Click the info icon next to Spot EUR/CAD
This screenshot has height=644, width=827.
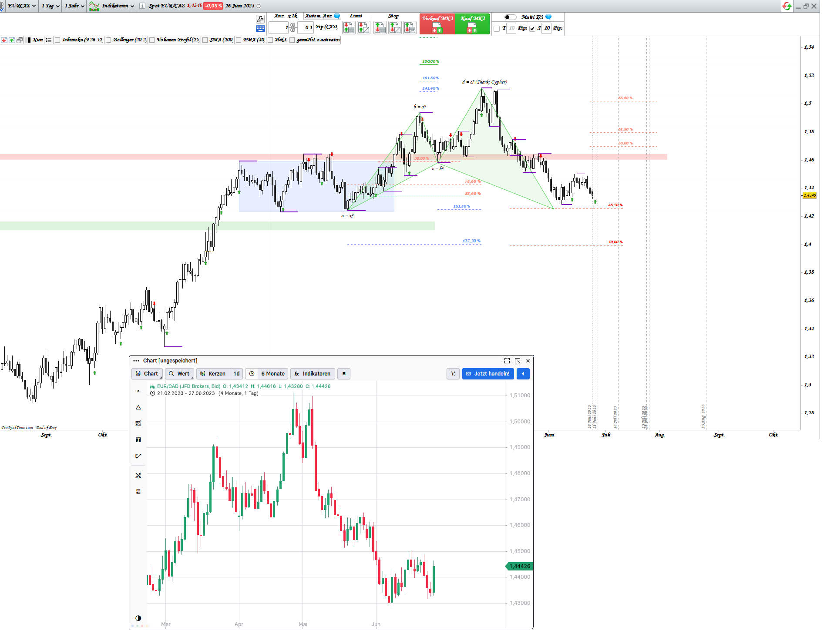(x=142, y=6)
